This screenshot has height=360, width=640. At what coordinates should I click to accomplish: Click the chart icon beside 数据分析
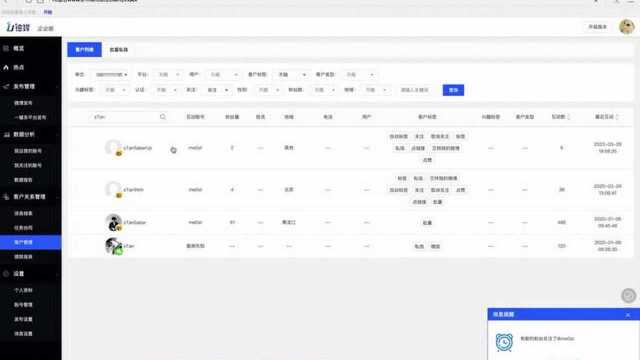click(x=6, y=134)
